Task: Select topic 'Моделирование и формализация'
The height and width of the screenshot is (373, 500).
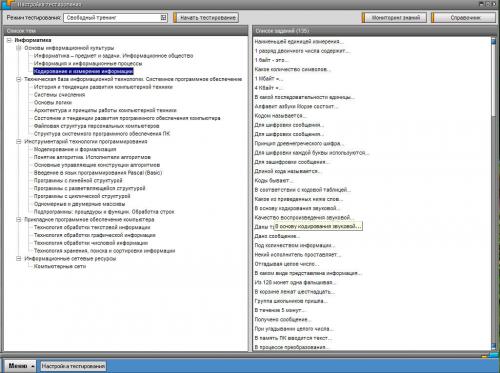Action: [75, 149]
